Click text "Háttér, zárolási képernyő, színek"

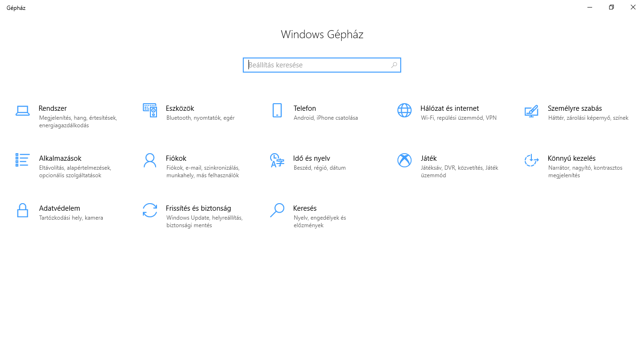pyautogui.click(x=588, y=118)
